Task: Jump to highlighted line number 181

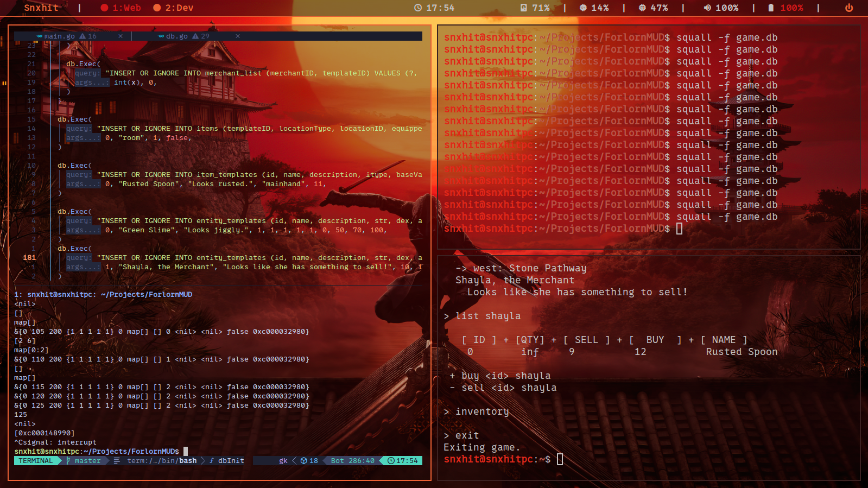Action: [29, 258]
